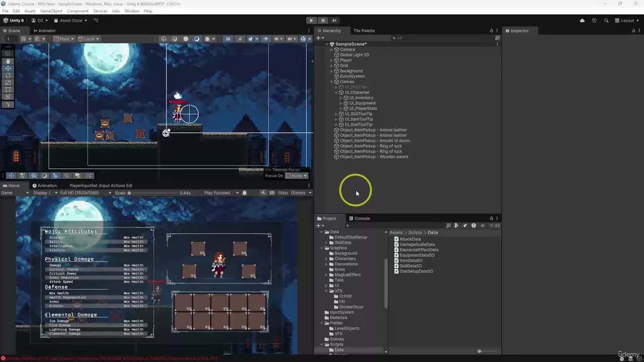
Task: Toggle hidden packages count button
Action: pos(495,226)
